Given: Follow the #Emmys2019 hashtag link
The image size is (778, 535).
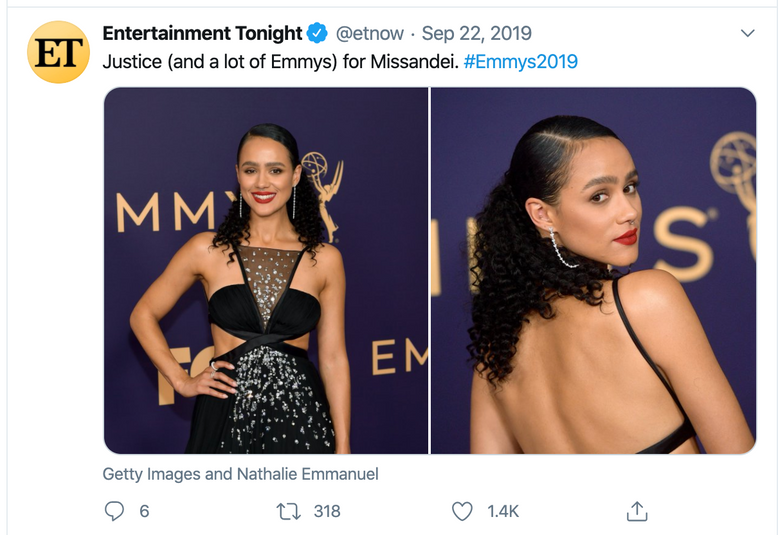Looking at the screenshot, I should pyautogui.click(x=520, y=61).
